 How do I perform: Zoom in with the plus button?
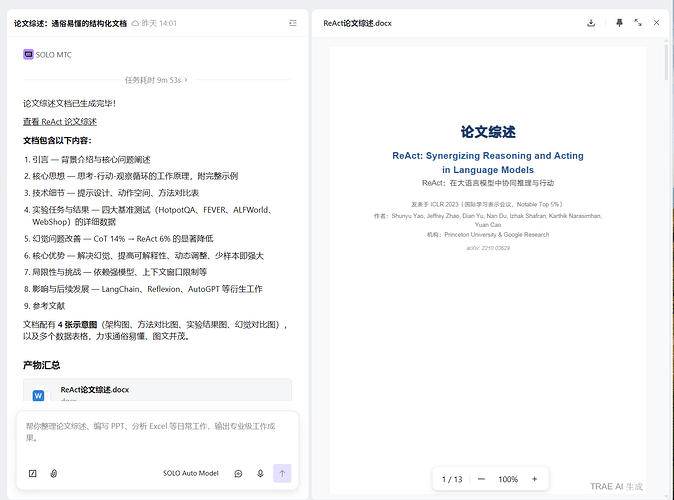pyautogui.click(x=535, y=479)
